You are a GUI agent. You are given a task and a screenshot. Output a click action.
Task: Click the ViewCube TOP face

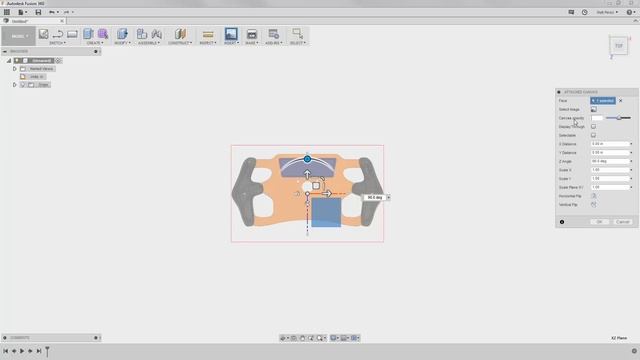(619, 46)
